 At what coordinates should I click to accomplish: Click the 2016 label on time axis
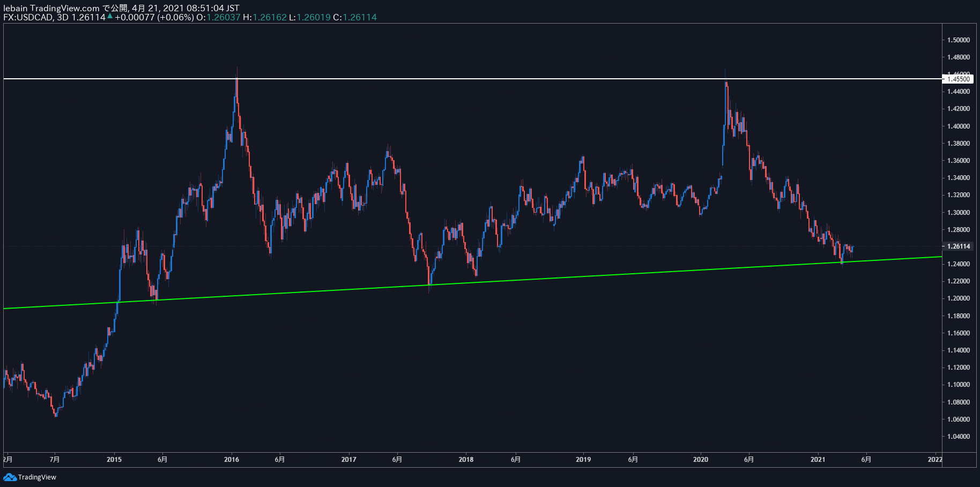[x=232, y=459]
